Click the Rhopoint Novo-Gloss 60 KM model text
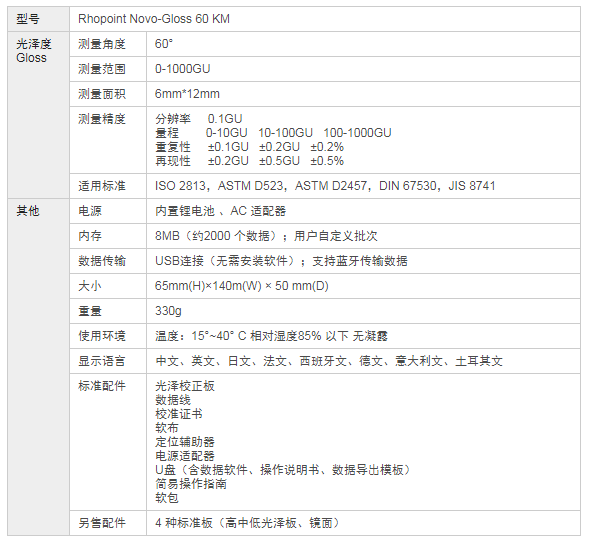Image resolution: width=592 pixels, height=545 pixels. coord(154,19)
